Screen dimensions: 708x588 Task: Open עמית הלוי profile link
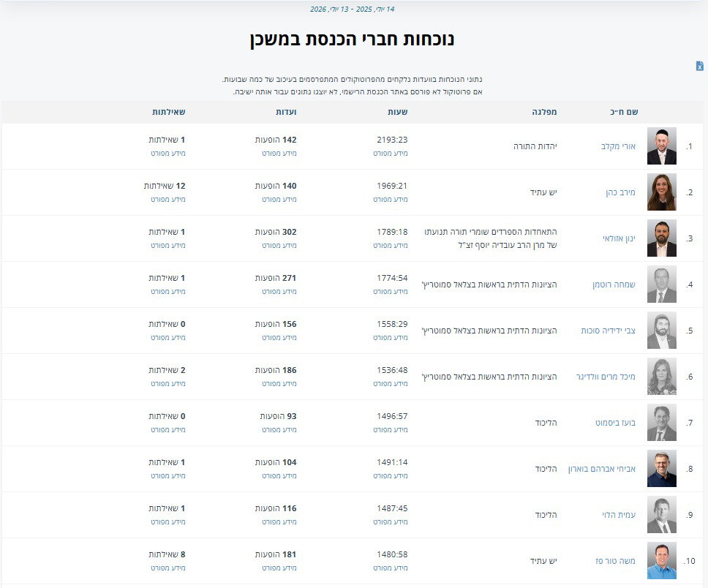619,515
